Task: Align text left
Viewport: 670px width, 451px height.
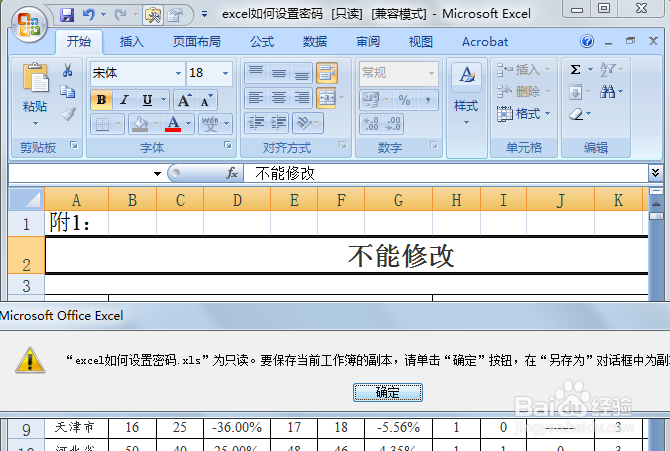Action: (256, 98)
